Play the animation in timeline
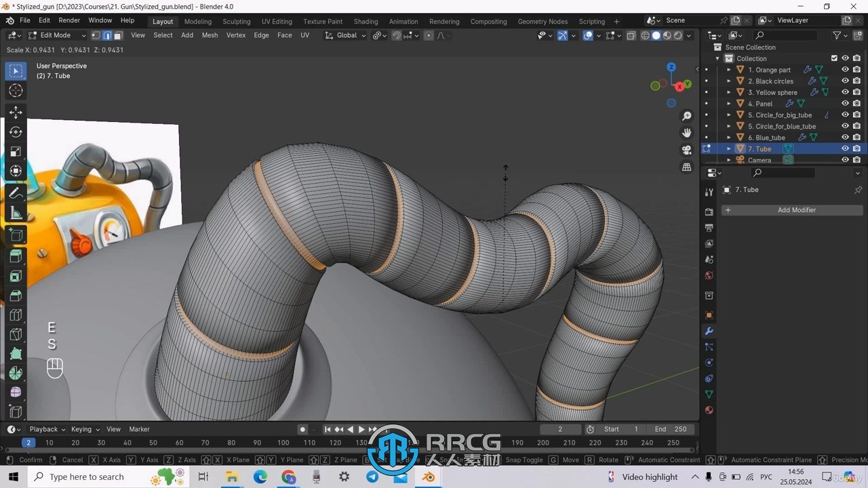 point(361,429)
